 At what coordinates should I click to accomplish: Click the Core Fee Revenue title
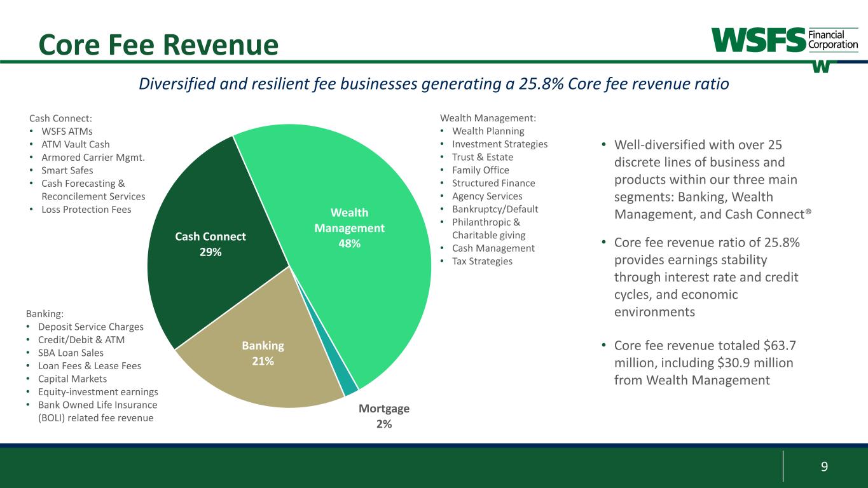[x=158, y=45]
